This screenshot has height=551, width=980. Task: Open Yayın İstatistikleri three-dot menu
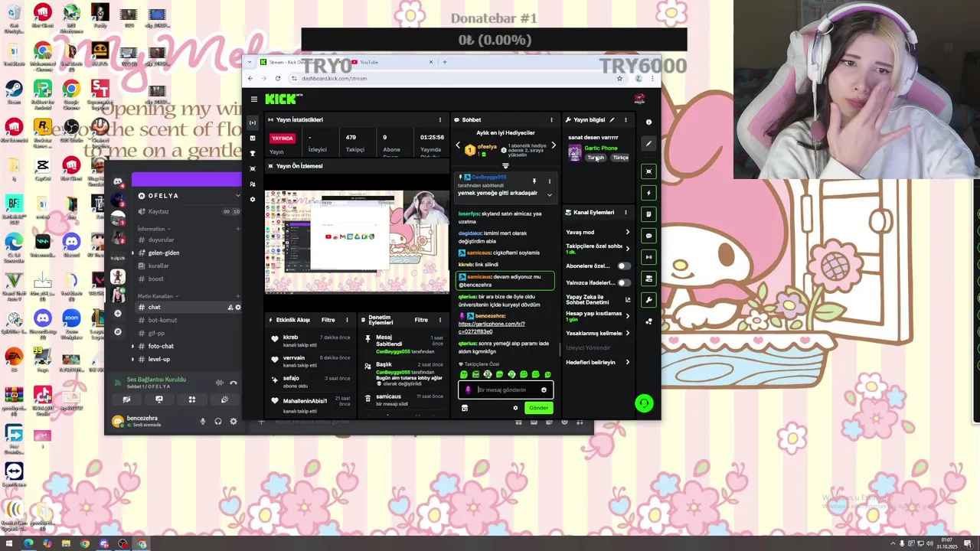[439, 119]
